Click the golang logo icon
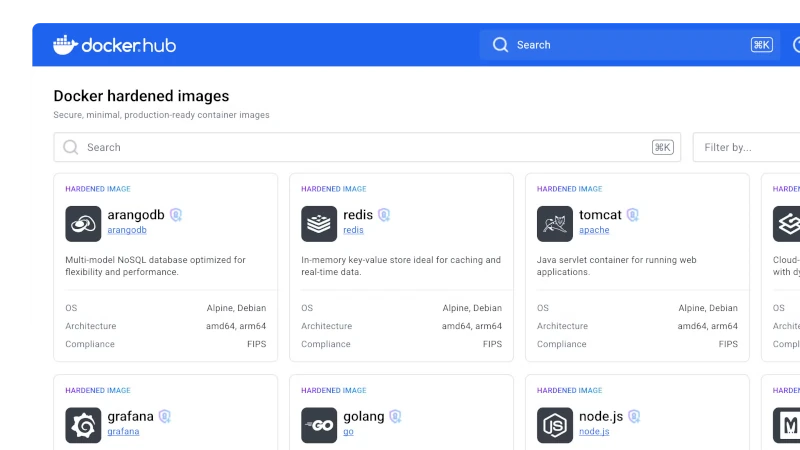Viewport: 800px width, 450px height. pos(319,425)
